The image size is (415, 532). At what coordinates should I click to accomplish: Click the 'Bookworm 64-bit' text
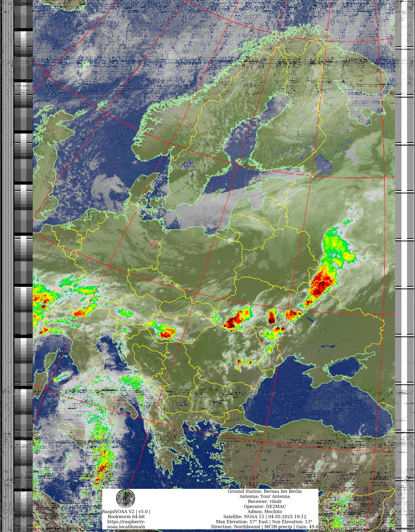[126, 517]
